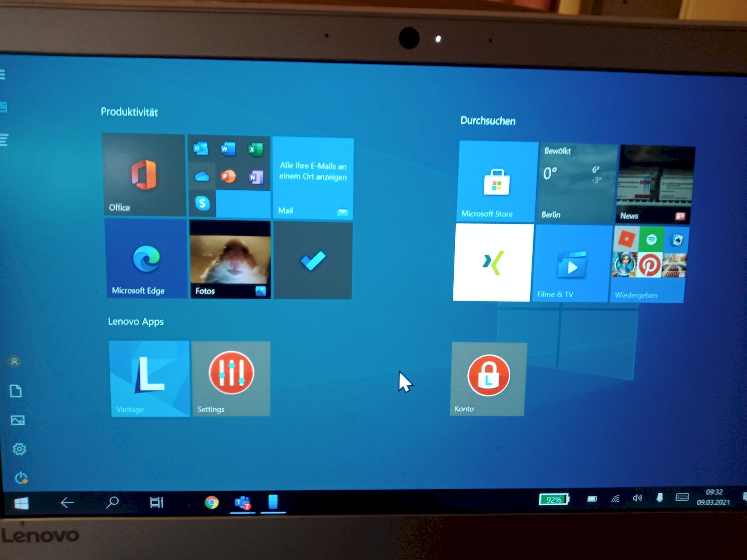747x560 pixels.
Task: Open OneDrive from the Office folder tile
Action: pos(202,177)
